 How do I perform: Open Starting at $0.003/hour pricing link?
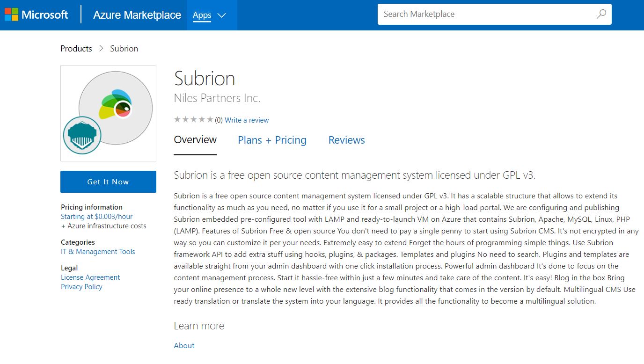[96, 217]
